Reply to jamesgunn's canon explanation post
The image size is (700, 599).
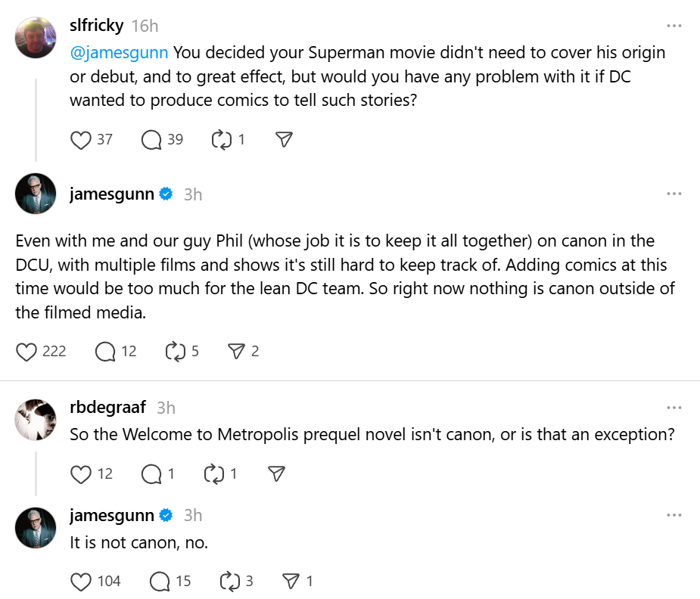(x=104, y=352)
